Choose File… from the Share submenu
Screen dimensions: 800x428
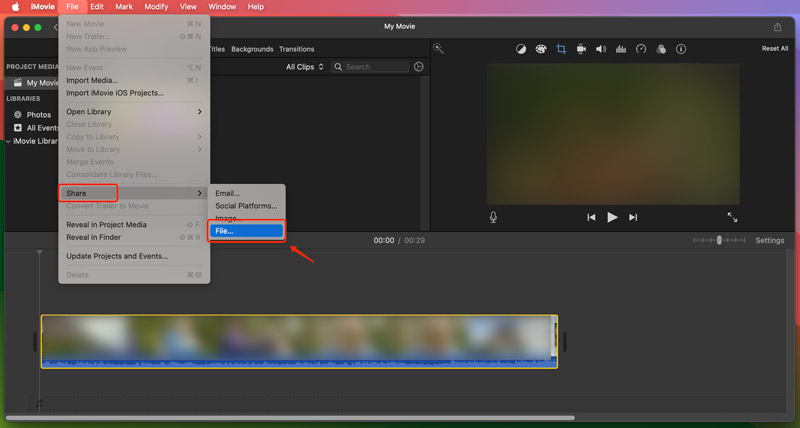coord(246,231)
